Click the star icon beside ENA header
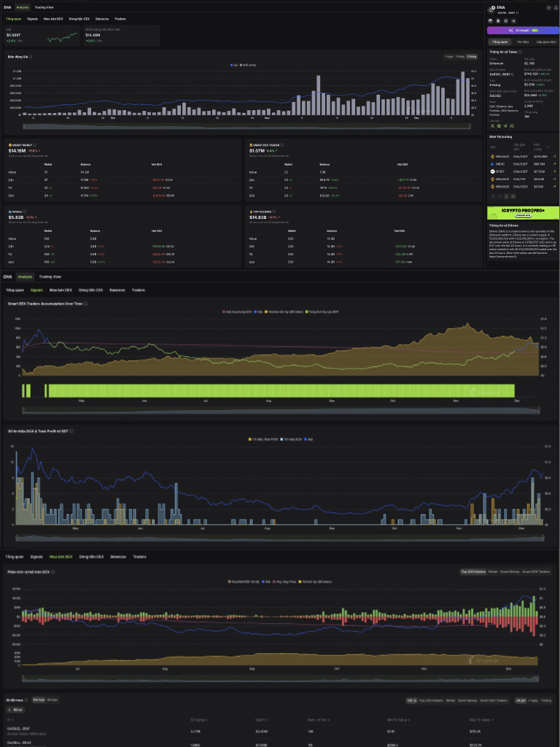This screenshot has height=747, width=560. click(548, 7)
